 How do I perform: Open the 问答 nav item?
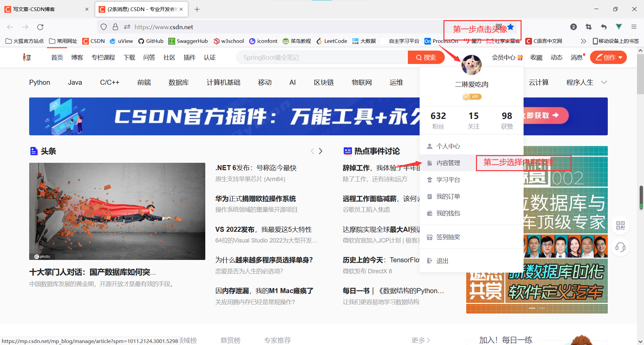coord(149,57)
